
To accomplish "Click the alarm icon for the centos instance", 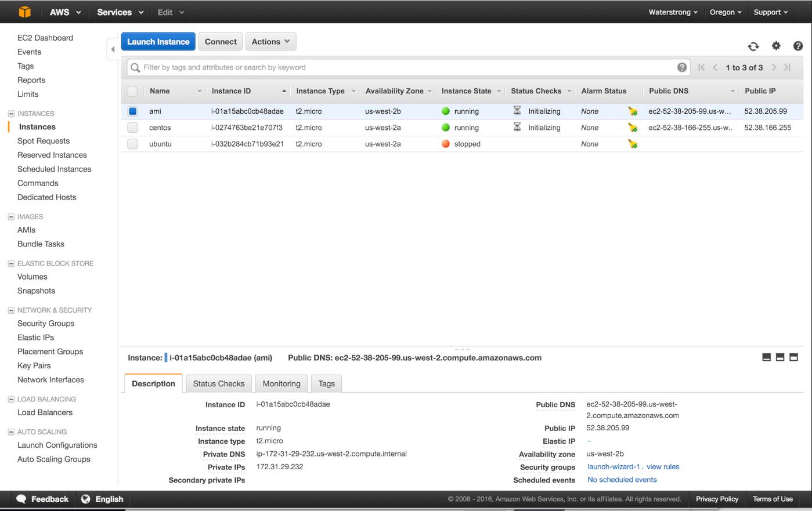I will [x=633, y=128].
